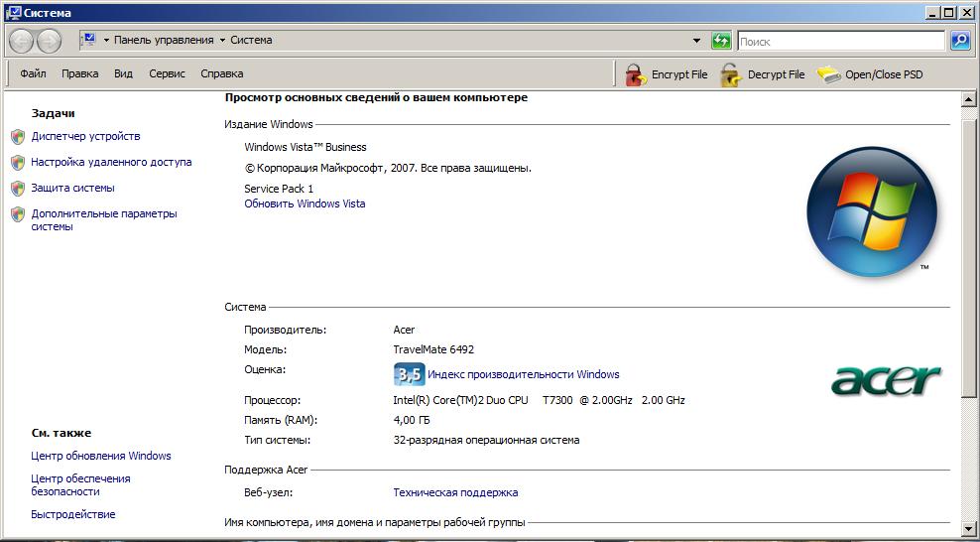
Task: Click the shield icon beside Защита системы
Action: pyautogui.click(x=18, y=189)
